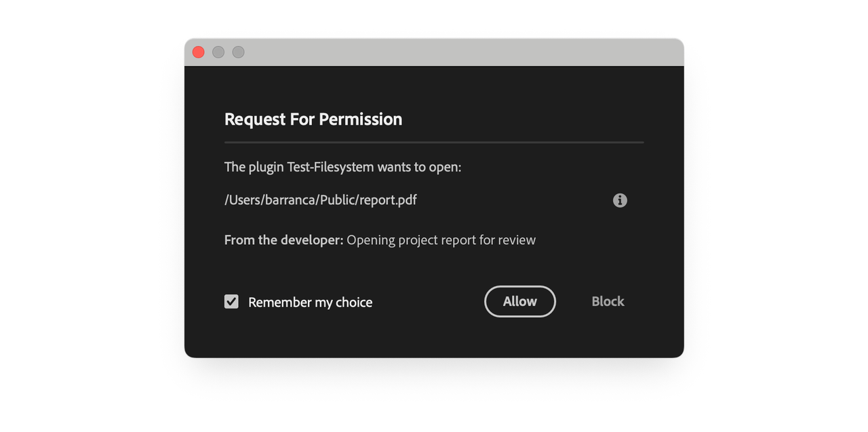This screenshot has width=868, height=432.
Task: Select the Request For Permission title
Action: coord(313,119)
